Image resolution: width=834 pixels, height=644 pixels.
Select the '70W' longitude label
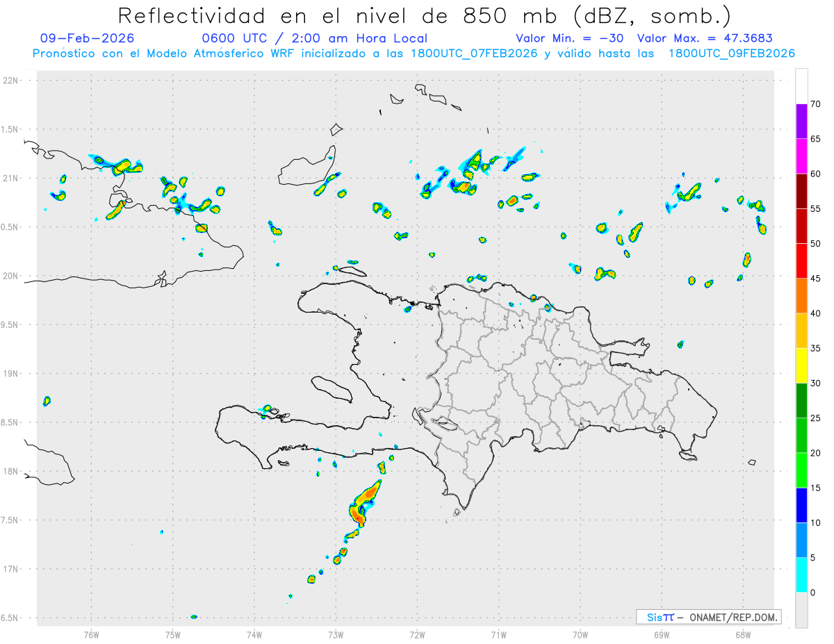pos(580,634)
